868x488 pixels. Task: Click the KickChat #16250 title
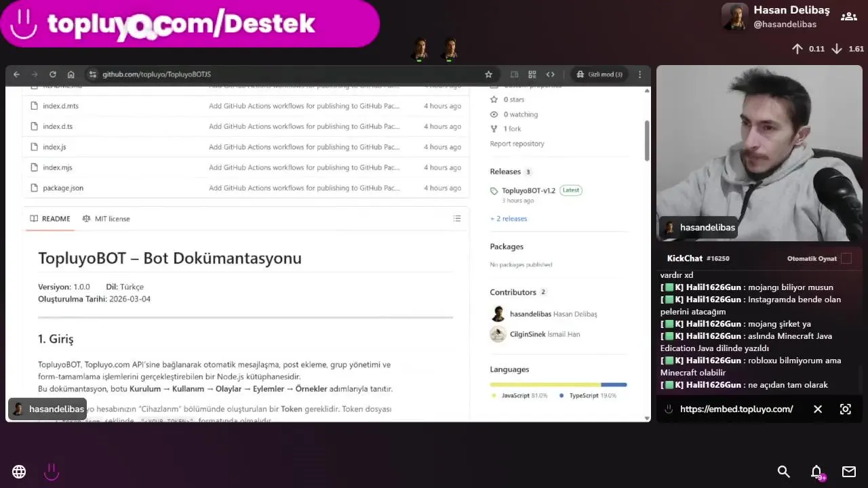coord(698,258)
